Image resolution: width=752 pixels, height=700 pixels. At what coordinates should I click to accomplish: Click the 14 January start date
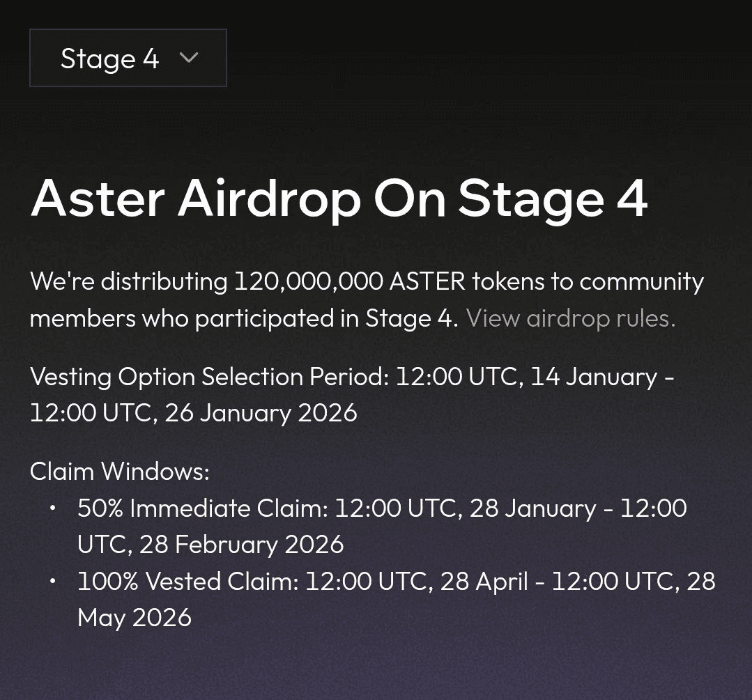coord(593,377)
